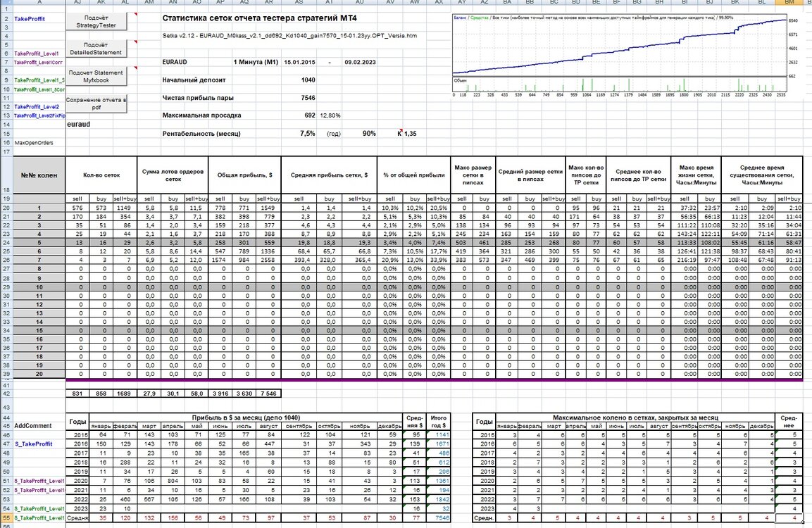Viewport: 812px width, 528px height.
Task: Select column header BM
Action: click(x=789, y=2)
